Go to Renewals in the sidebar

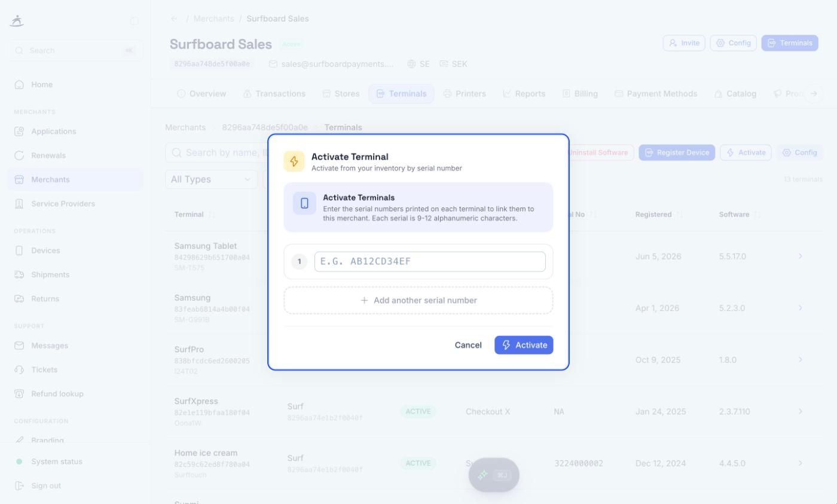pyautogui.click(x=75, y=155)
